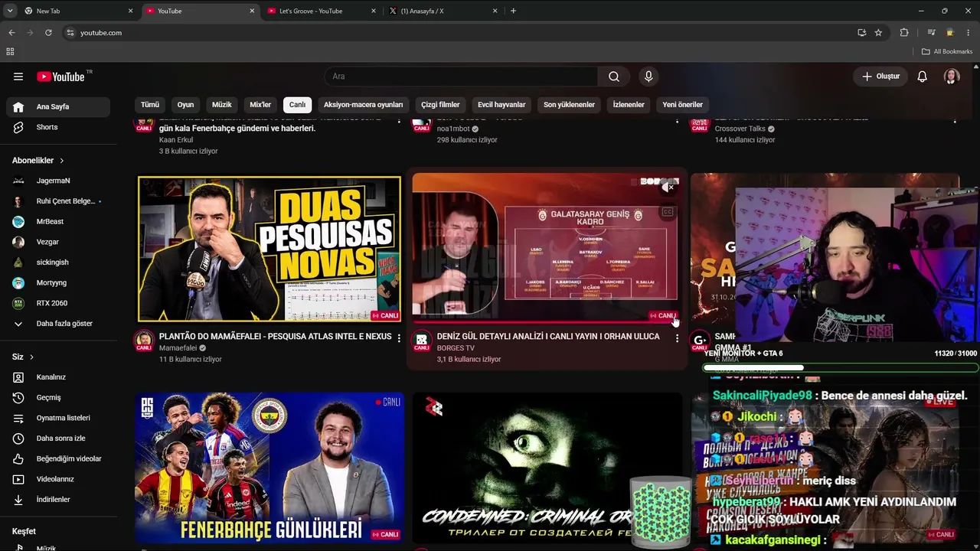Switch to the Anasayfa / X tab
This screenshot has width=980, height=551.
444,11
